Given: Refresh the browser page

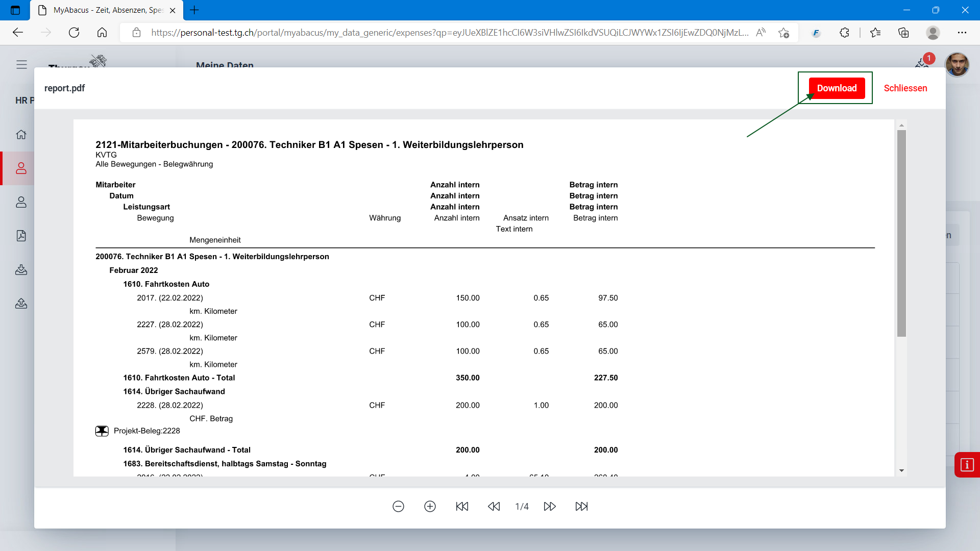Looking at the screenshot, I should click(74, 33).
